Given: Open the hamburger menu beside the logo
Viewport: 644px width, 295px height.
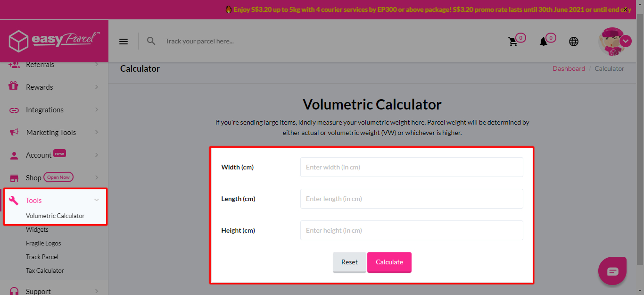Looking at the screenshot, I should (123, 41).
